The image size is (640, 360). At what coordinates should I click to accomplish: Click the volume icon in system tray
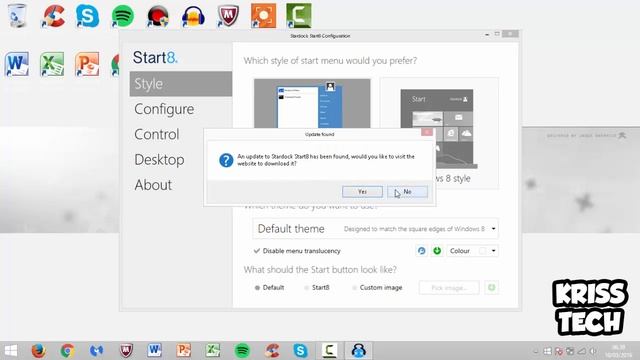coord(593,351)
